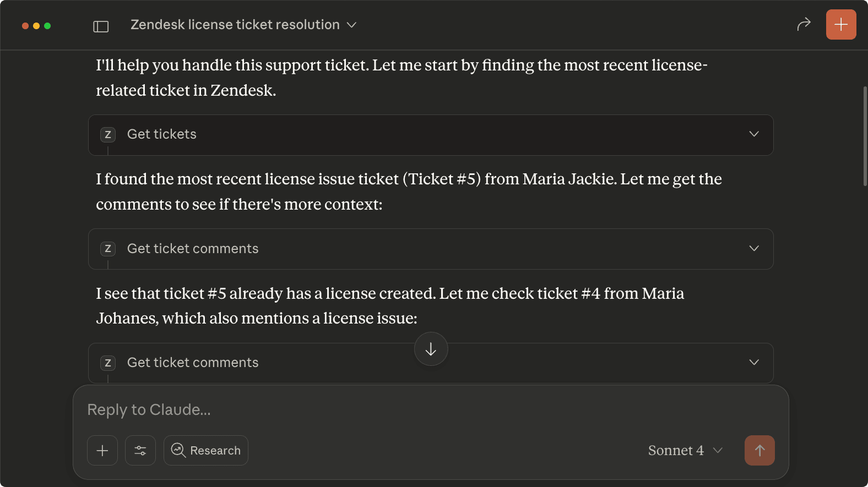The image size is (868, 487).
Task: Click the "Reply to Claude" input field
Action: click(x=386, y=409)
